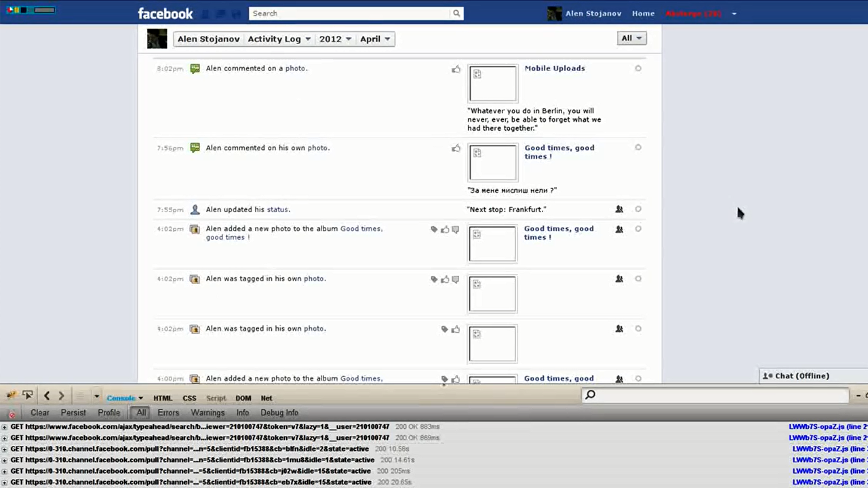This screenshot has width=868, height=488.
Task: Open the Chat (Offline) panel
Action: [797, 375]
